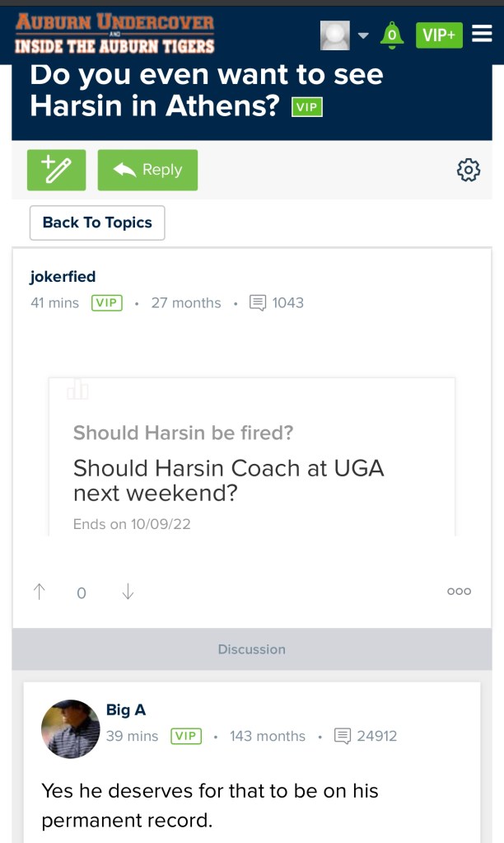
Task: Click the Auburn Undercover site logo
Action: (x=114, y=34)
